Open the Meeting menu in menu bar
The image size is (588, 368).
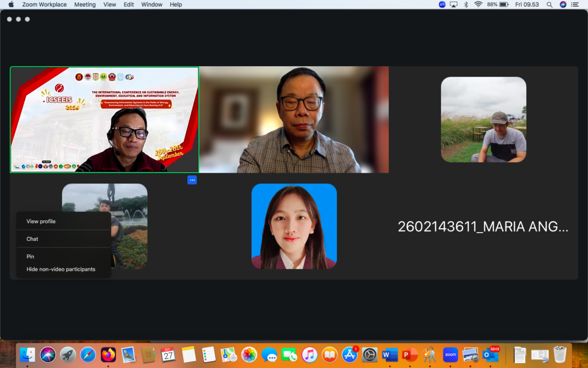[85, 4]
